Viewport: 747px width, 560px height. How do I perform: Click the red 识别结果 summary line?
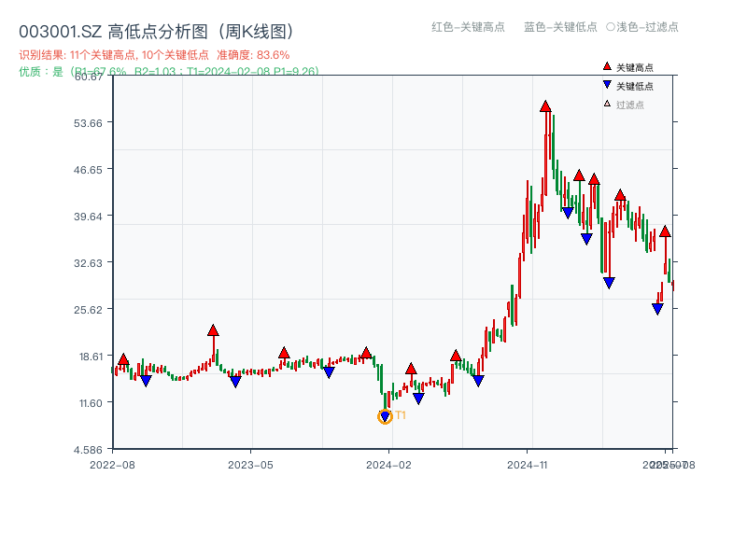pos(154,55)
